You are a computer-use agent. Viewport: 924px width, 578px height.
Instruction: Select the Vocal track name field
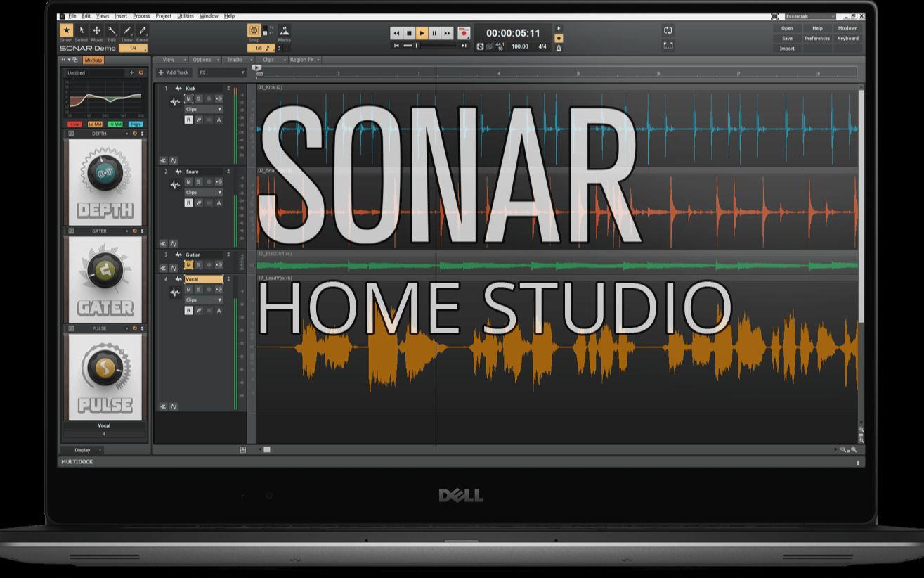(204, 279)
